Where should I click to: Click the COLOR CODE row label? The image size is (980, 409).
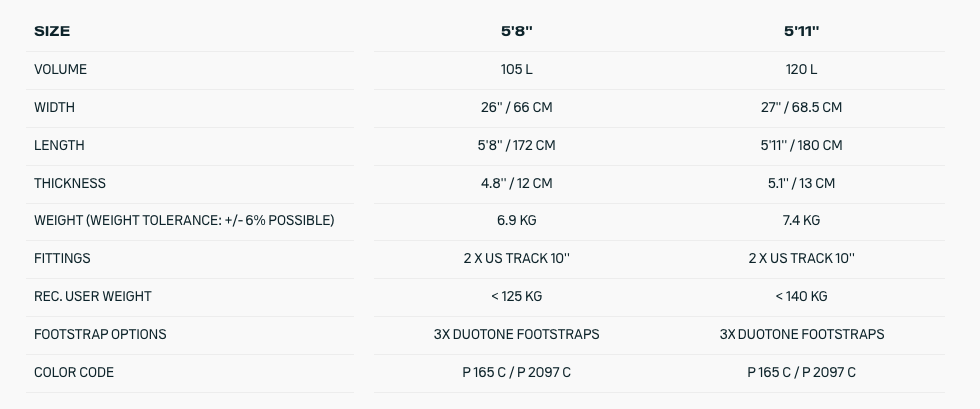pos(73,373)
